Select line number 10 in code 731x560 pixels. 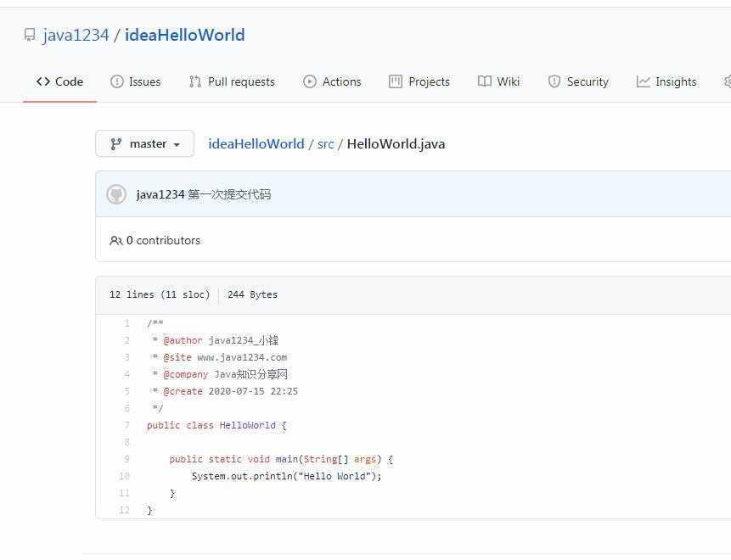(x=124, y=476)
